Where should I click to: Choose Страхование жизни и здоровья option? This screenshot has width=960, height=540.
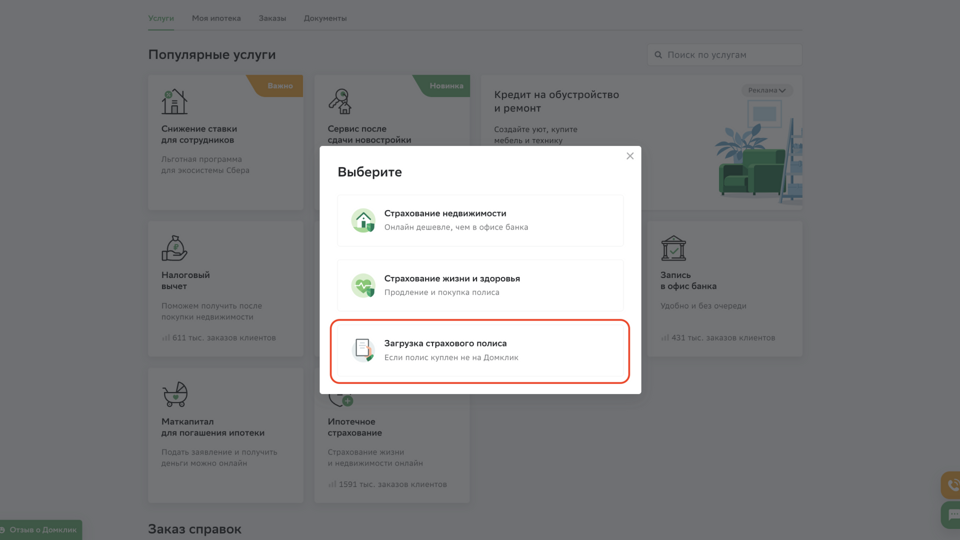click(480, 285)
